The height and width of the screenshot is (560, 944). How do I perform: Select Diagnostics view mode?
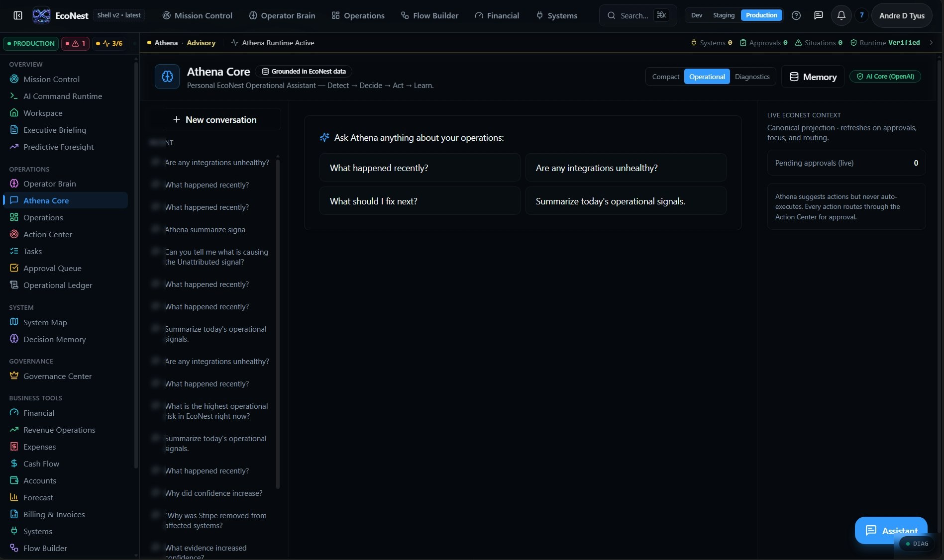(752, 77)
